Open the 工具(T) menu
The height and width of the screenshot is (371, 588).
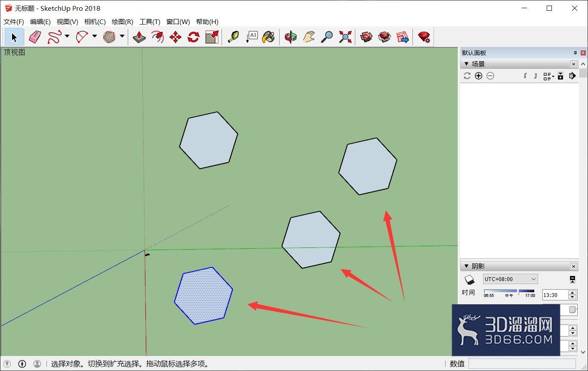coord(150,22)
